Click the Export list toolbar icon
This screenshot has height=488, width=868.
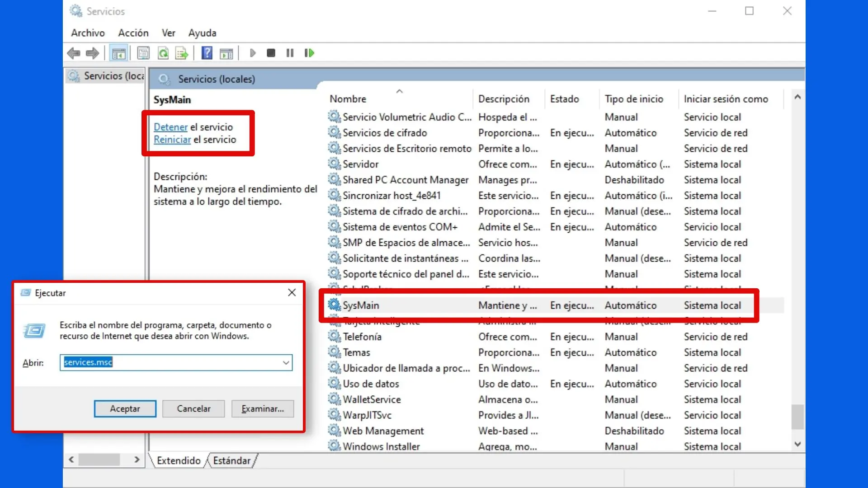pyautogui.click(x=182, y=53)
